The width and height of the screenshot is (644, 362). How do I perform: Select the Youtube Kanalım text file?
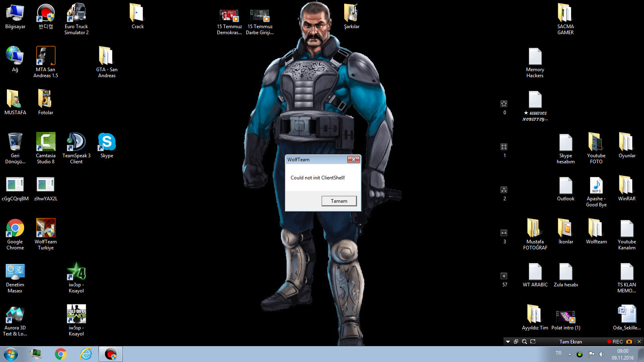[x=627, y=234]
